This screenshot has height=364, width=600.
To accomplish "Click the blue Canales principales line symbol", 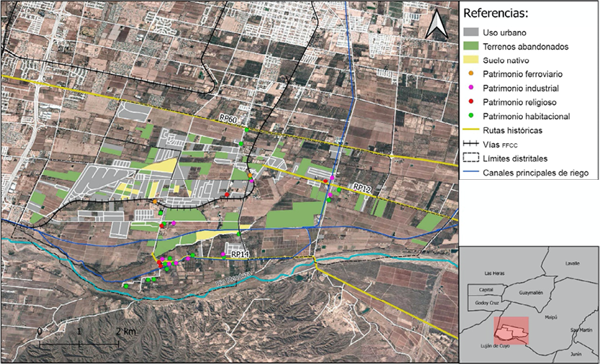I will (x=472, y=173).
